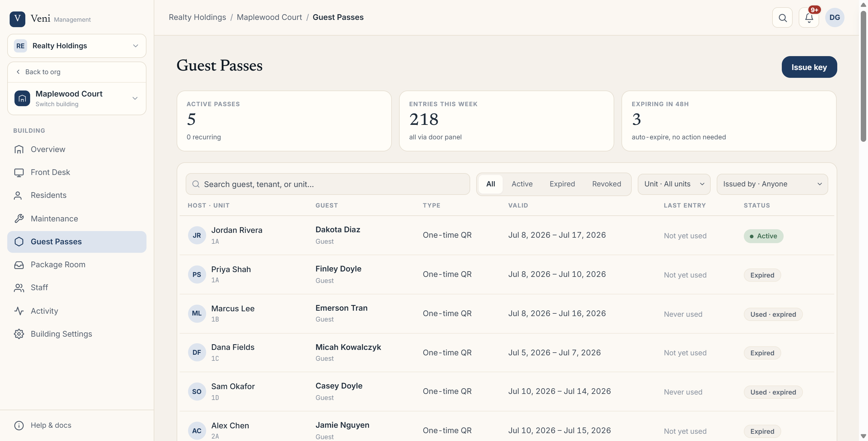Click the back arrow beside Back to org
This screenshot has width=868, height=441.
(18, 72)
